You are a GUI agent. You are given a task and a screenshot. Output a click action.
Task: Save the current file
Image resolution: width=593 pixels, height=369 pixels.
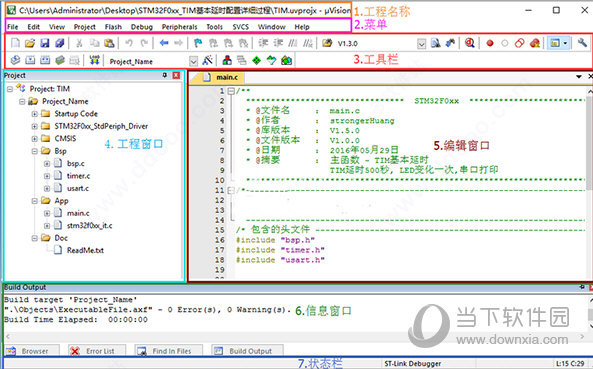click(x=45, y=43)
